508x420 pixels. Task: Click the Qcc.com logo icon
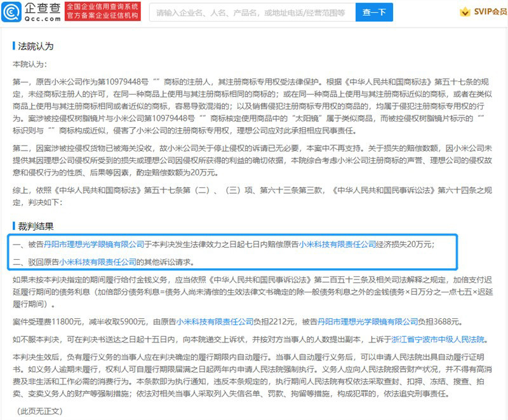point(11,12)
